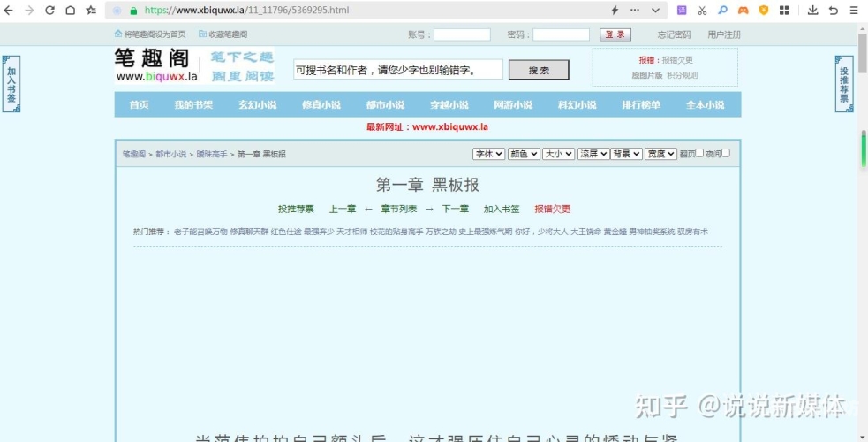Click the browser forward arrow

click(29, 10)
